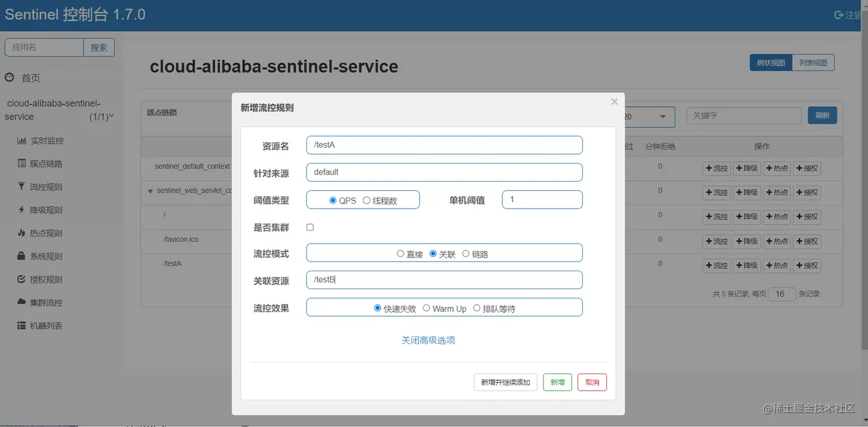Submit the rule with the 新增 button
868x427 pixels.
557,382
